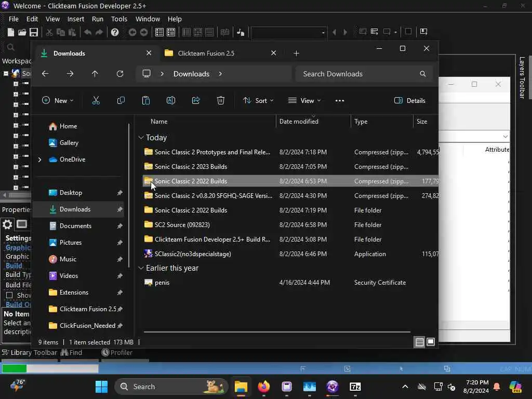The image size is (532, 399).
Task: Click Redo arrow in Fusion toolbar
Action: (x=99, y=32)
